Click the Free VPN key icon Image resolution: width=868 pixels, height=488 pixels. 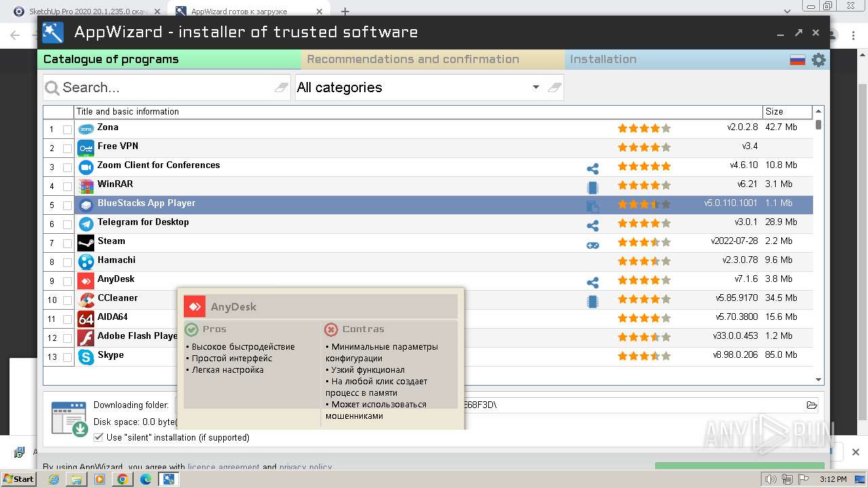click(x=86, y=148)
